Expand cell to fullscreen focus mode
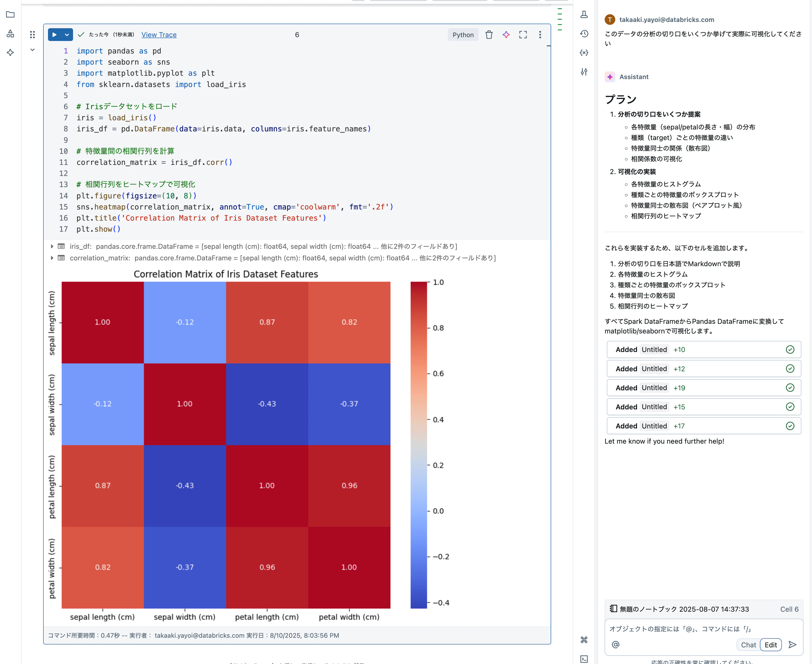 point(523,35)
